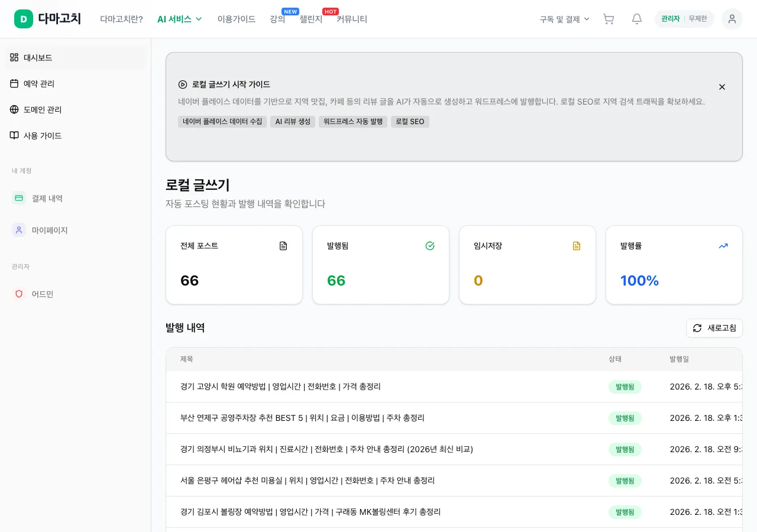Click 발행됨 status badge in 김포시 볼링장 row

(625, 512)
